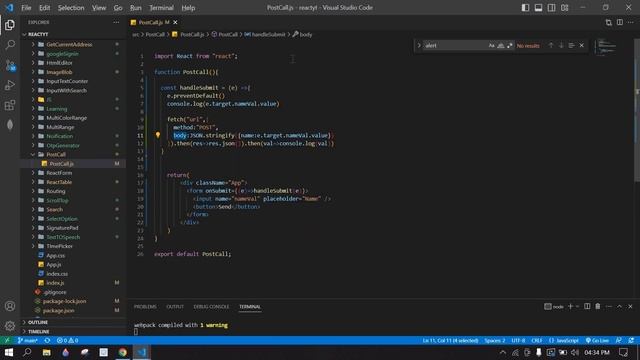Open the Explorer view in activity bar

10,25
